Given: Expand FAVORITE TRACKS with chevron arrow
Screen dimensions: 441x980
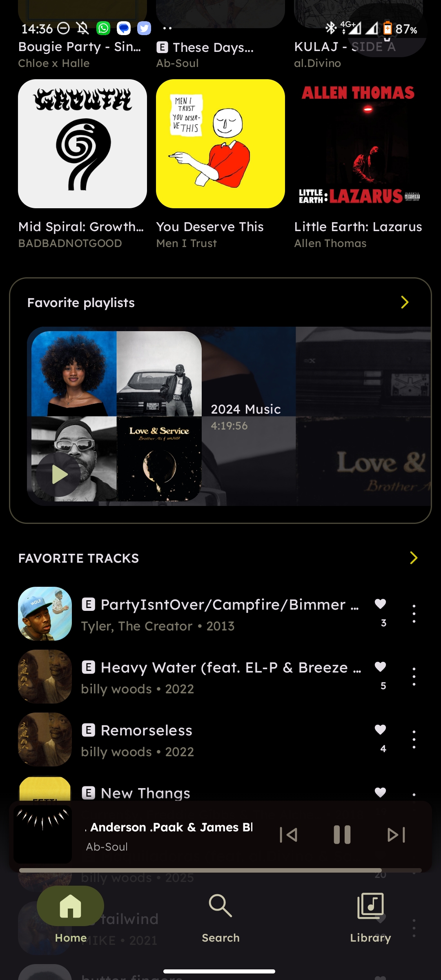Looking at the screenshot, I should click(x=414, y=558).
